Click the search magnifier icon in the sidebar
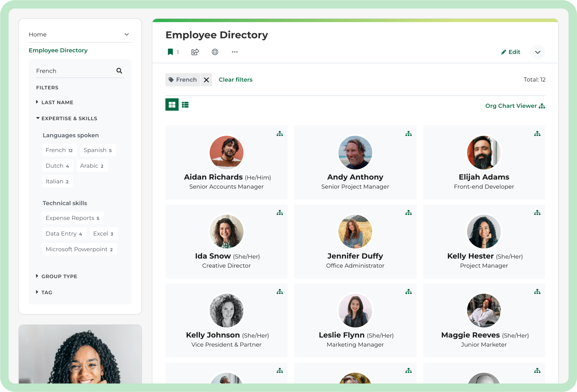Screen dimensions: 577x392 (119, 71)
